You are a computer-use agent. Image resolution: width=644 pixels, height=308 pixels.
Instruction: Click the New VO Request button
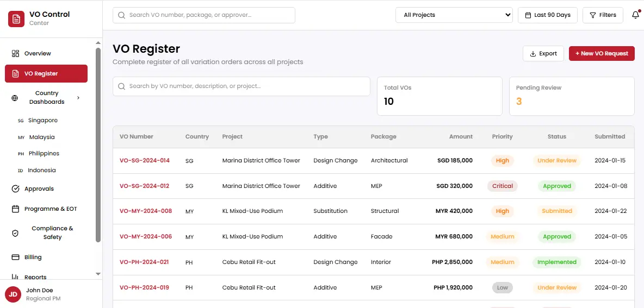tap(602, 53)
